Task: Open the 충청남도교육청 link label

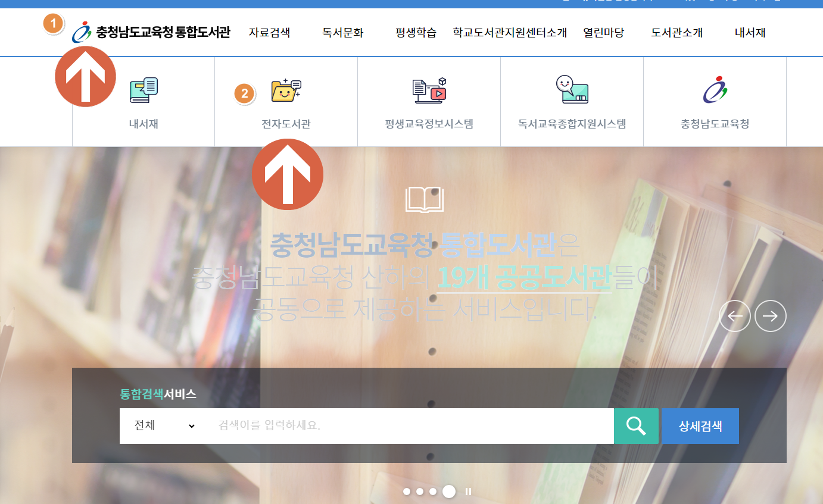Action: point(715,124)
